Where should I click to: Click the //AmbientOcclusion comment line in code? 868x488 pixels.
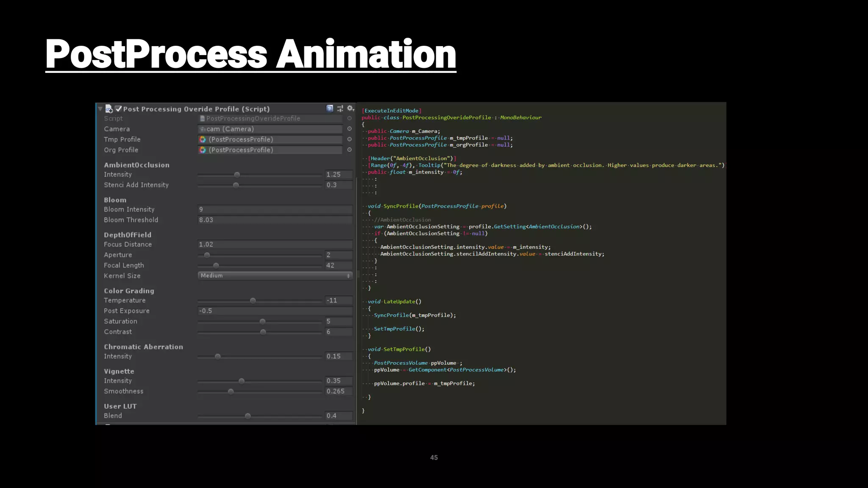click(x=403, y=220)
